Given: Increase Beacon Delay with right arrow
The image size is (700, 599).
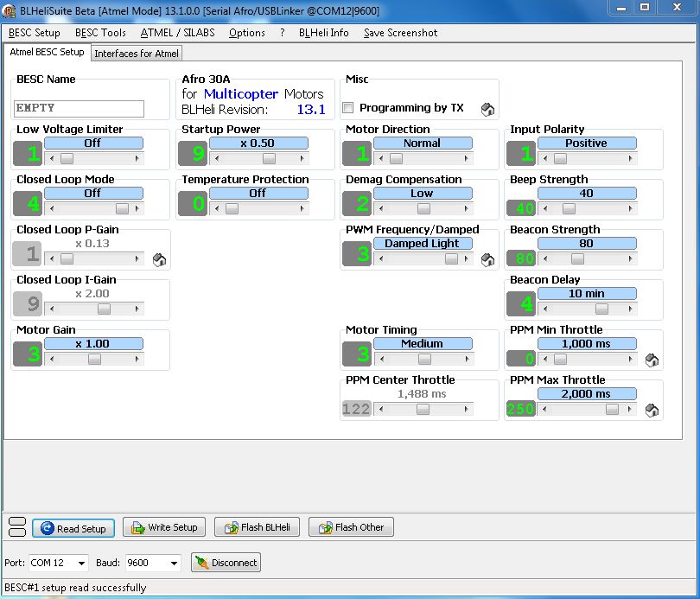Looking at the screenshot, I should pos(630,309).
